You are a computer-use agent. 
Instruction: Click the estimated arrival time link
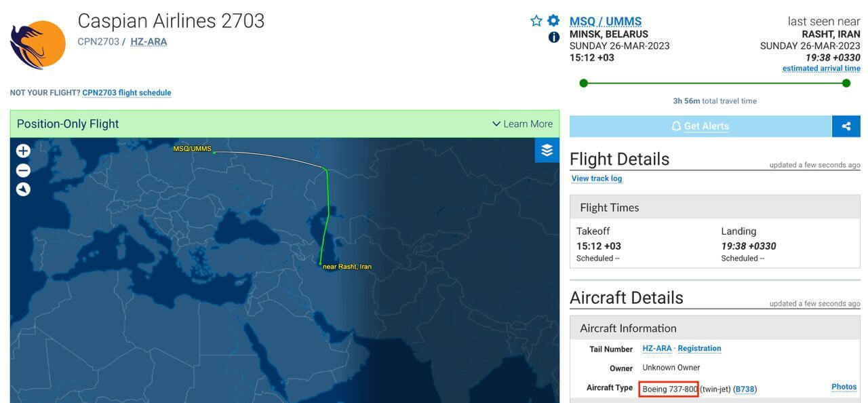(821, 69)
